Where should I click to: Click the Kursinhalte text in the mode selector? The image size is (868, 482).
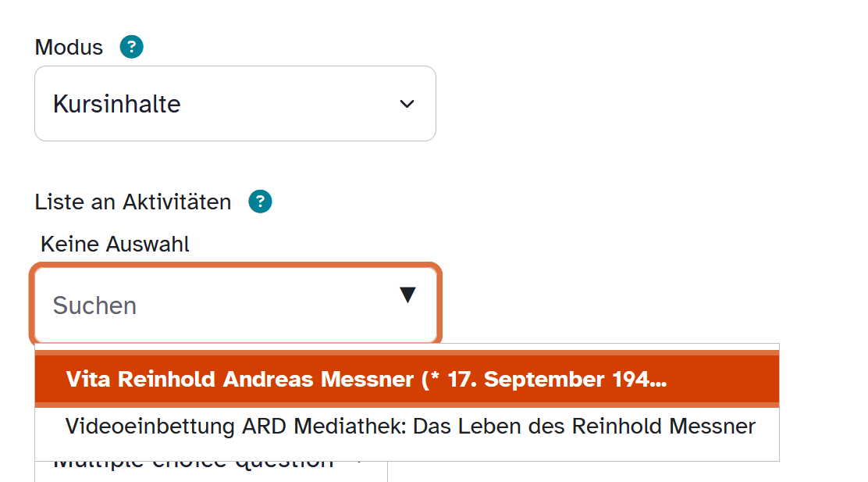(117, 104)
